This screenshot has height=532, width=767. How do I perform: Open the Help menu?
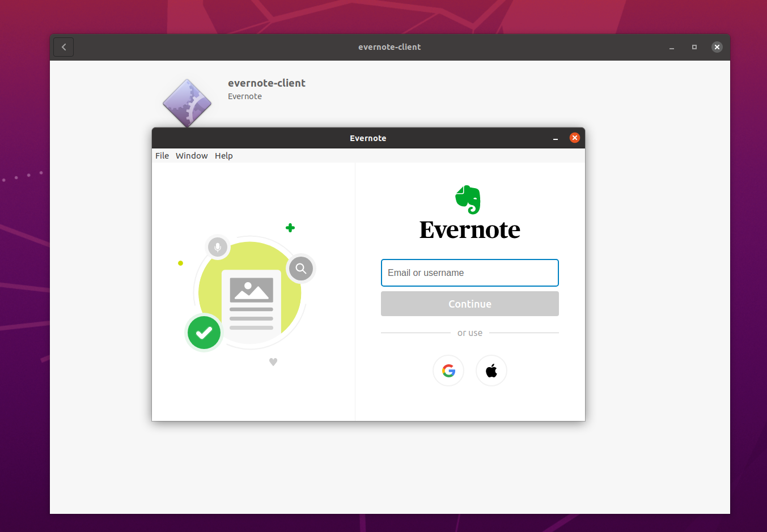click(223, 155)
